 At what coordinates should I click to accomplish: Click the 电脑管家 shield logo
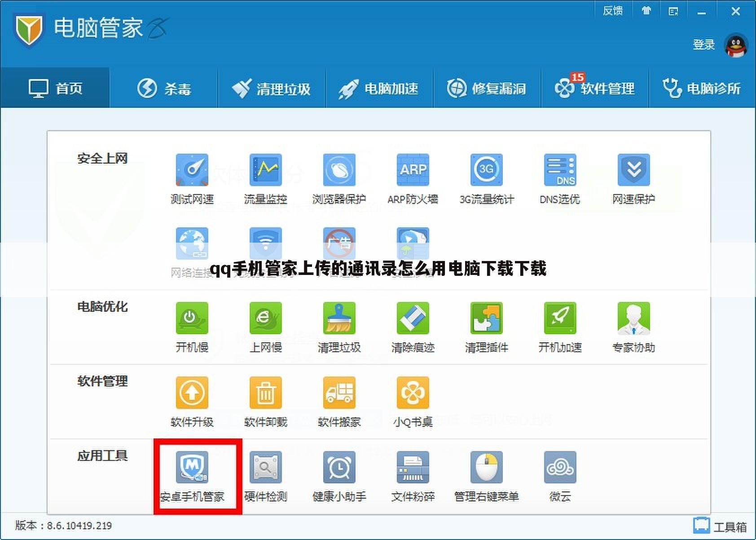(29, 30)
